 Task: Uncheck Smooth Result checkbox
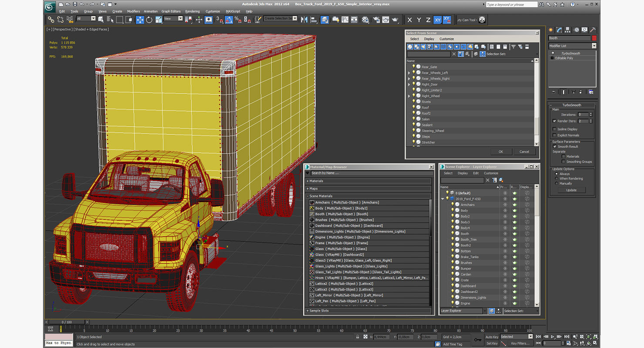tap(554, 147)
